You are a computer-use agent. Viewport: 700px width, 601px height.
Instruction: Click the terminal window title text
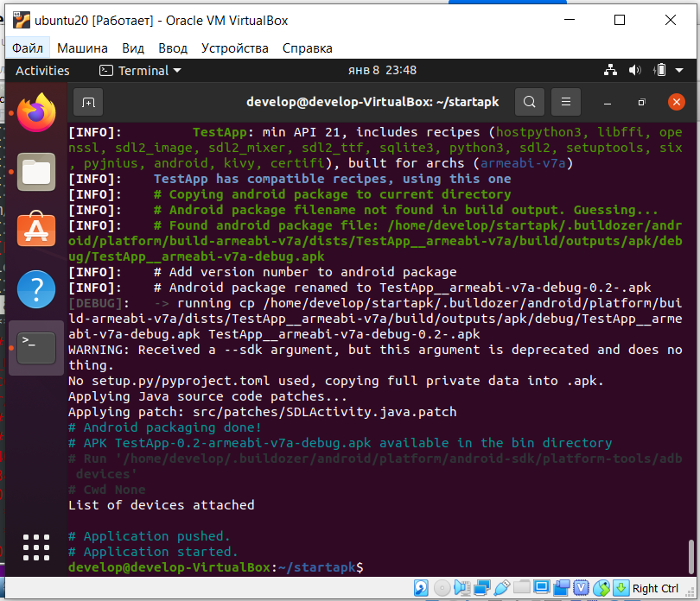(372, 102)
